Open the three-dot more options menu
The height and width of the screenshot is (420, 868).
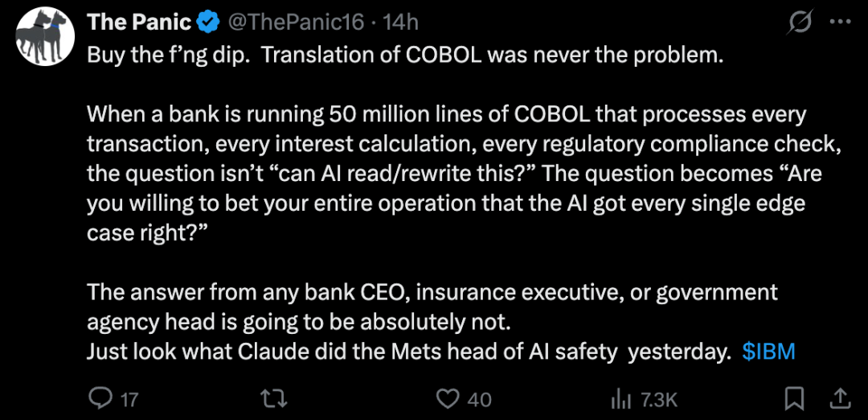[839, 23]
